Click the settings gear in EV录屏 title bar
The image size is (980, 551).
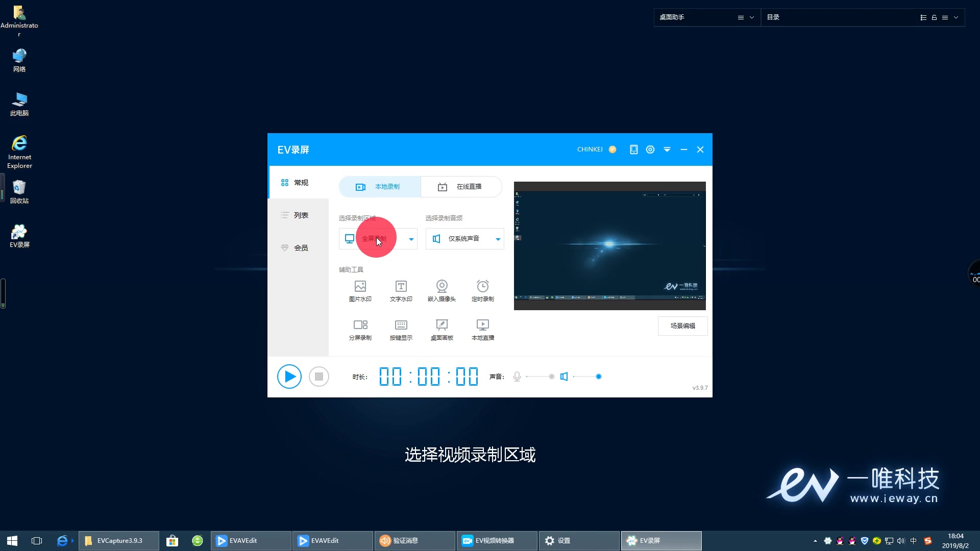(650, 149)
